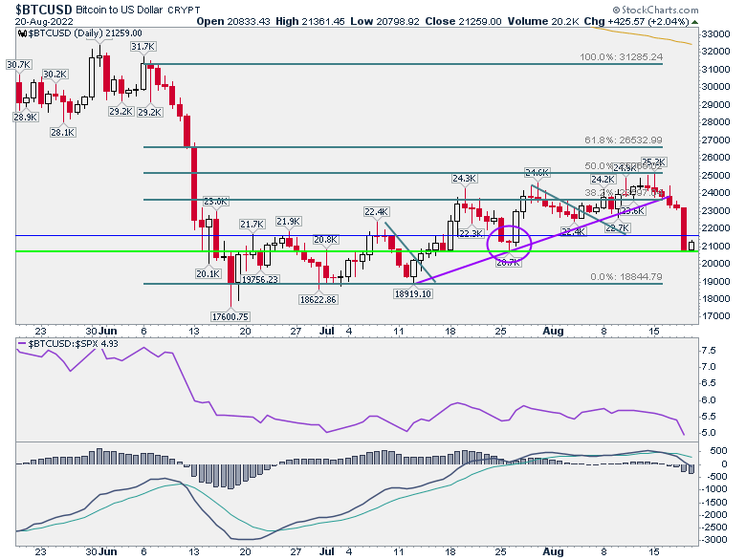Viewport: 746px width, 560px height.
Task: Click the 20.8K price label
Action: click(325, 240)
